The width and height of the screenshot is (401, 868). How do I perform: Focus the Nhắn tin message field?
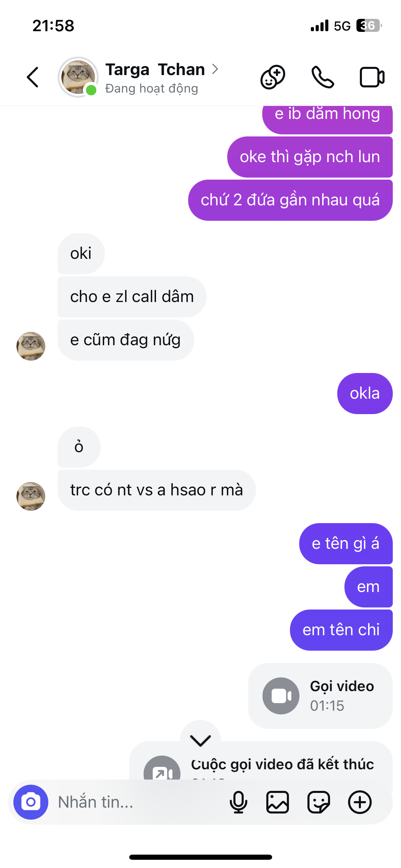tap(137, 802)
